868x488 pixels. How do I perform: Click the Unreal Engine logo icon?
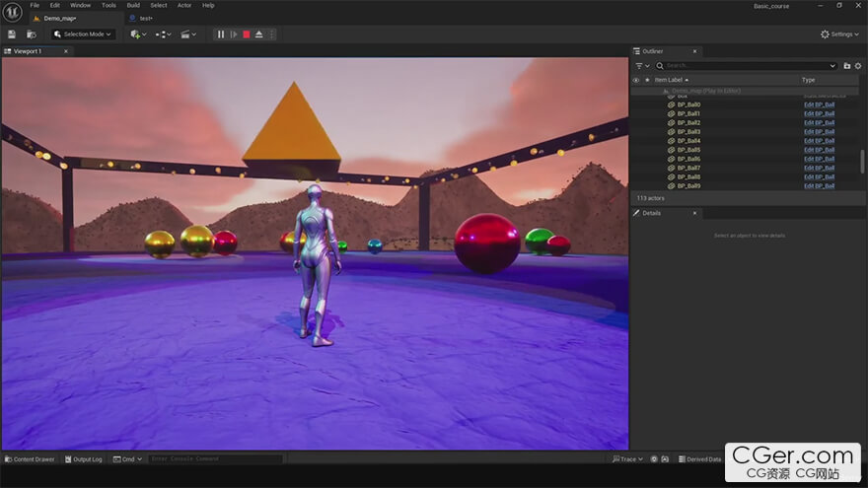(12, 11)
